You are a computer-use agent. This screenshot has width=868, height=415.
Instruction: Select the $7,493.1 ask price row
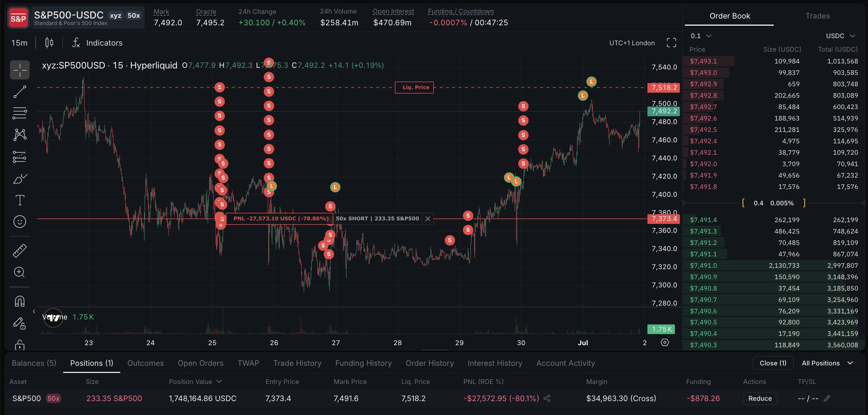[x=774, y=61]
